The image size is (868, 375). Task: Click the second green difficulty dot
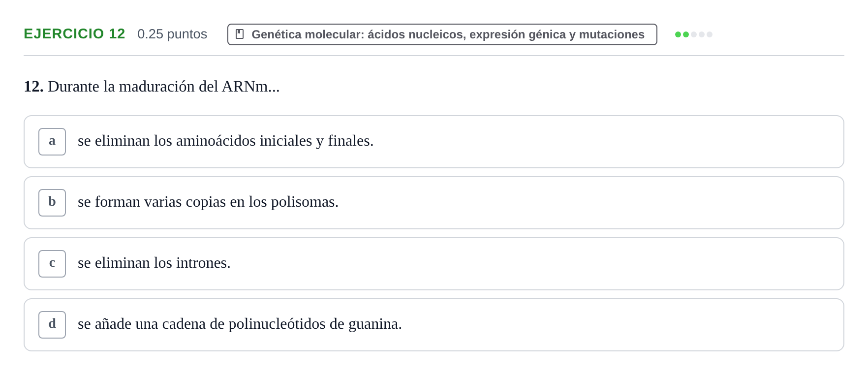pyautogui.click(x=686, y=34)
